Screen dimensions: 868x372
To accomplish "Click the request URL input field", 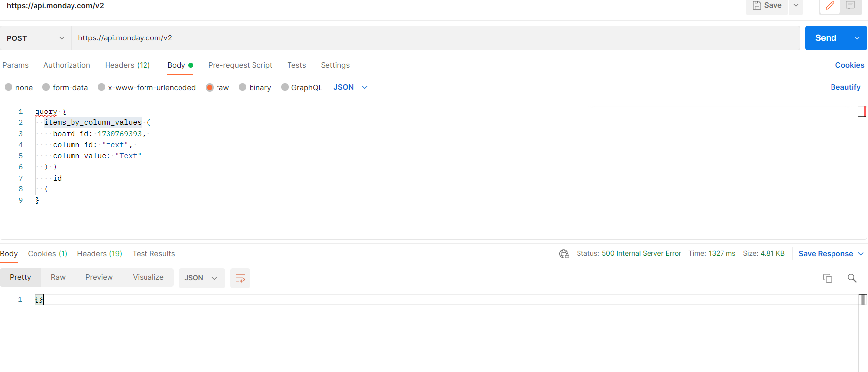I will 435,38.
